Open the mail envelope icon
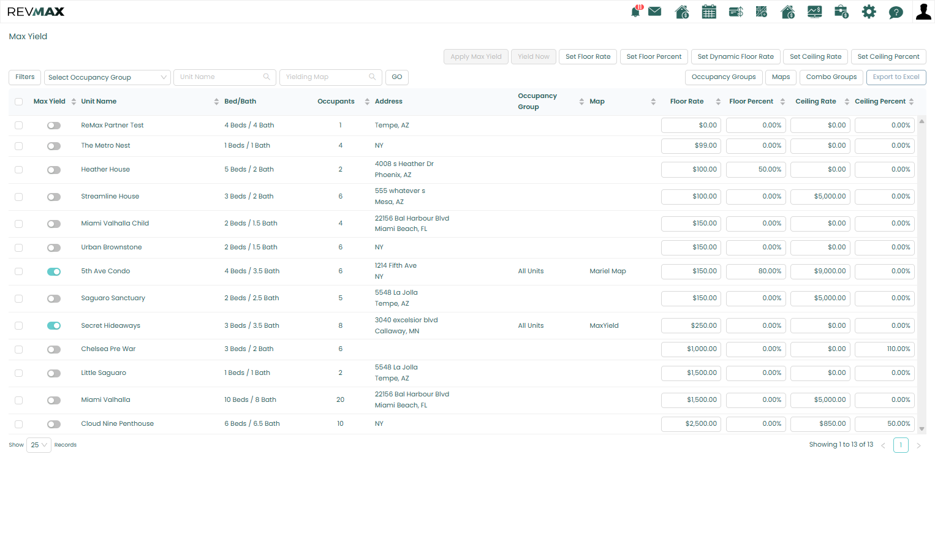Viewport: 935px width, 560px height. (x=655, y=11)
